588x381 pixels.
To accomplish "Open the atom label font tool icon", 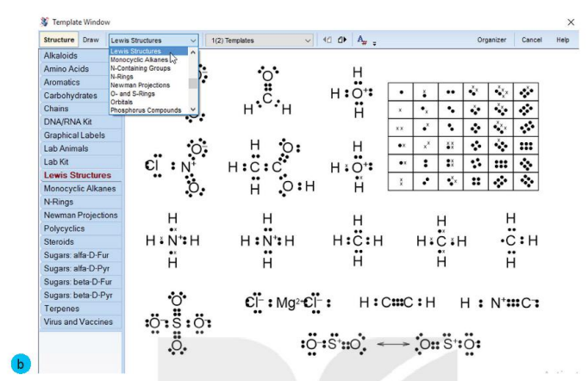I will (362, 40).
